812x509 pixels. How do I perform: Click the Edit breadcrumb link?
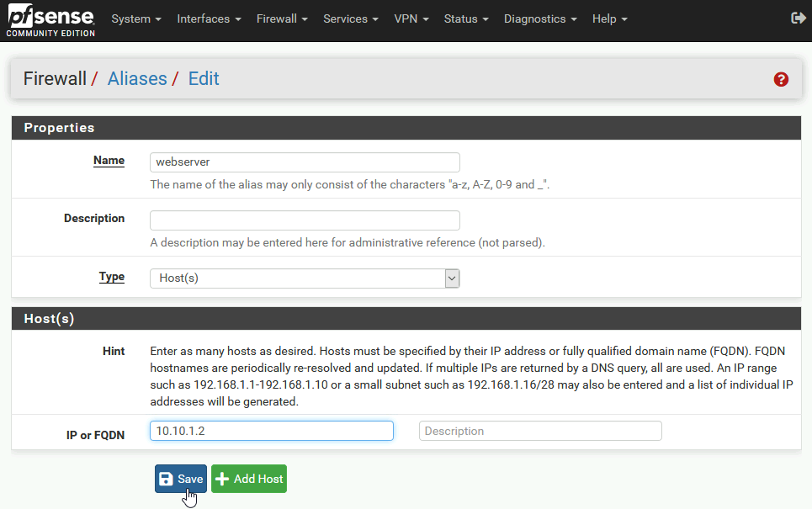tap(204, 79)
